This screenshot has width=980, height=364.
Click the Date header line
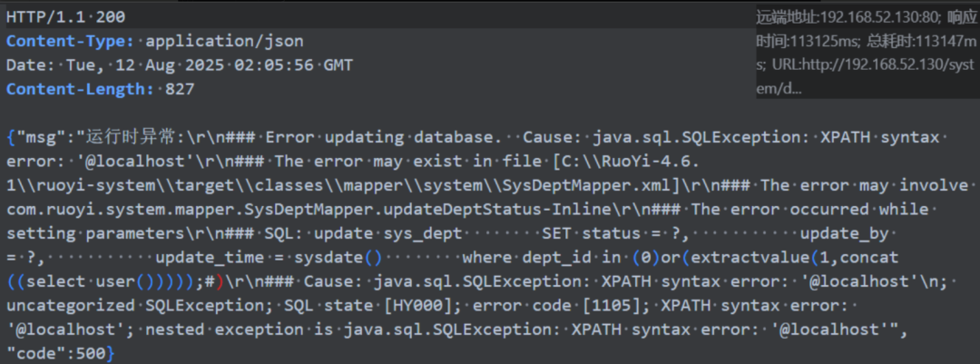coord(180,65)
